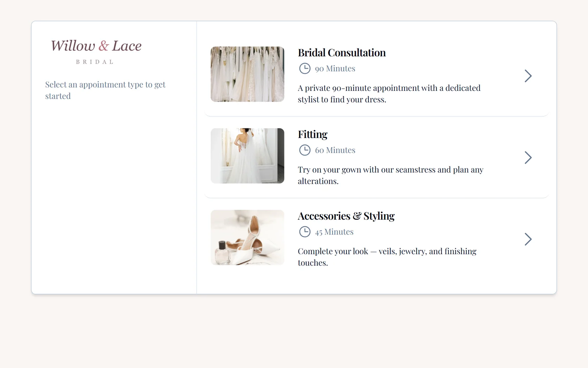Viewport: 588px width, 368px height.
Task: Click the bride in gown thumbnail
Action: [x=247, y=156]
